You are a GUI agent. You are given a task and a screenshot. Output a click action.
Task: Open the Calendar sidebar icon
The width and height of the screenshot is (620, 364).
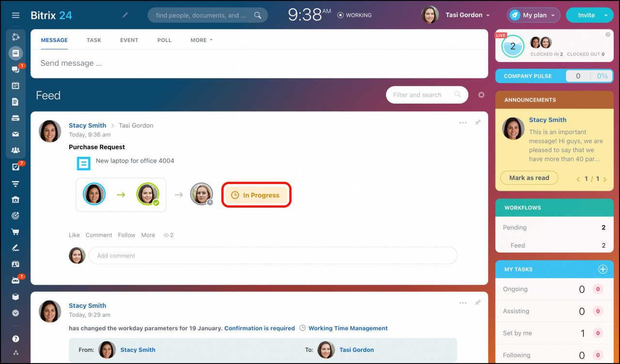click(15, 86)
